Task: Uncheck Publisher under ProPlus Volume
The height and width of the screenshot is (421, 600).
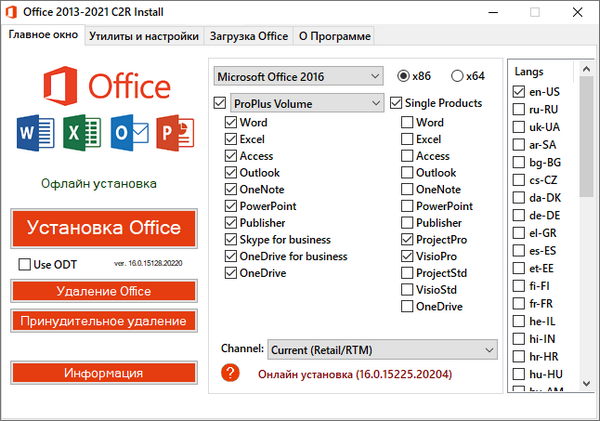Action: coord(231,223)
